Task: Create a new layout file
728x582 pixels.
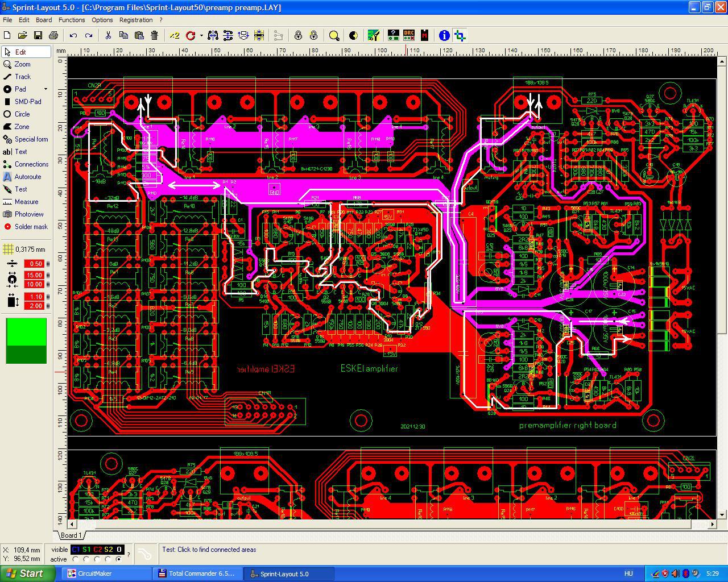Action: [x=7, y=35]
